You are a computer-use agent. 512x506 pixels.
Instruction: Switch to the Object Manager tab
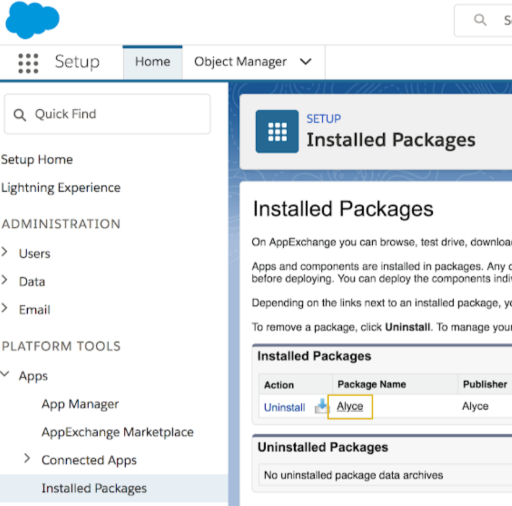(x=240, y=62)
